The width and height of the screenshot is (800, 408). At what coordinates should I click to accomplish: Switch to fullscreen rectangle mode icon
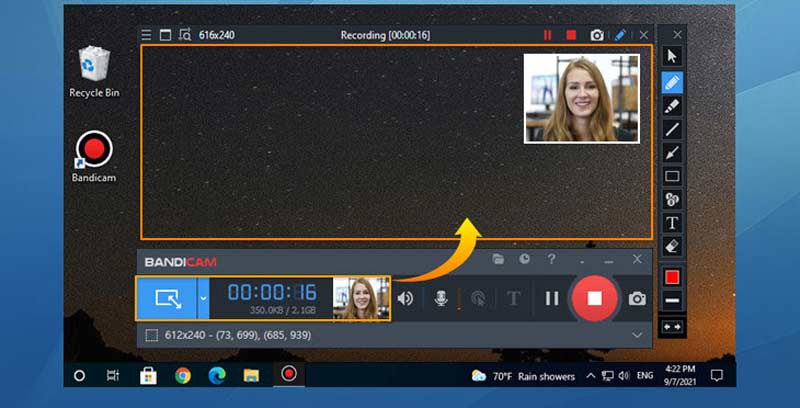165,35
